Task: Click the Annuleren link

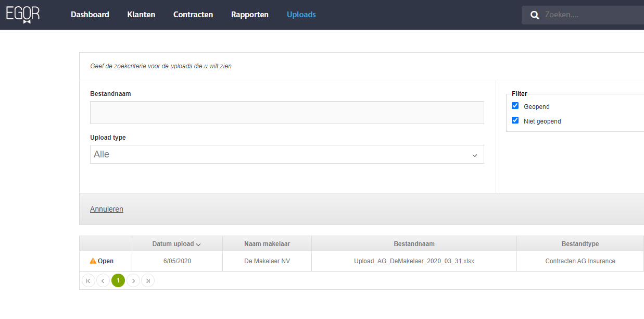Action: [x=107, y=209]
